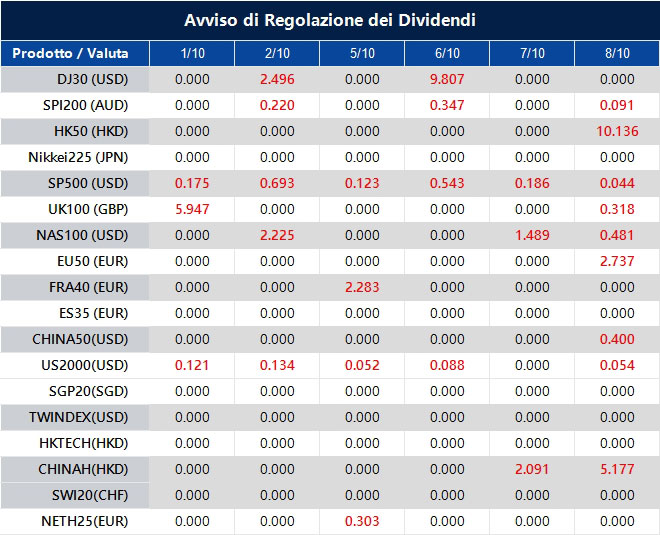Click the CHINA50 value 0.400
Screen dimensions: 660x535
click(x=617, y=339)
